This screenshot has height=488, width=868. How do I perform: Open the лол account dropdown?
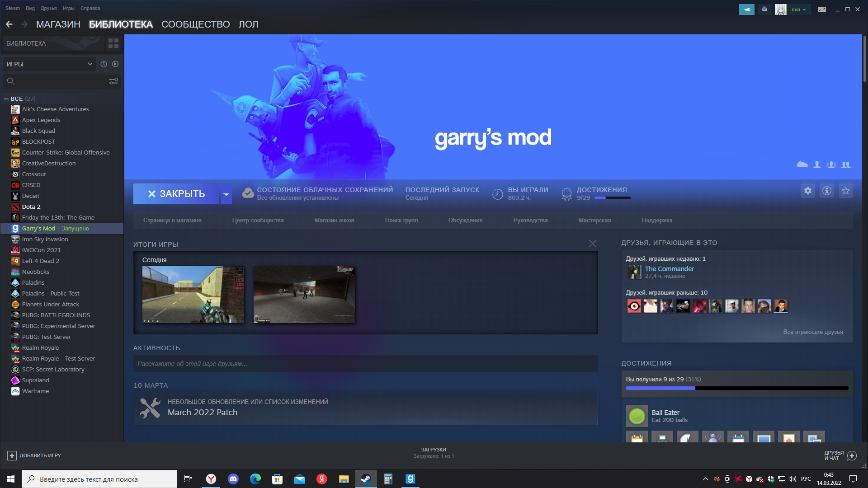point(799,9)
